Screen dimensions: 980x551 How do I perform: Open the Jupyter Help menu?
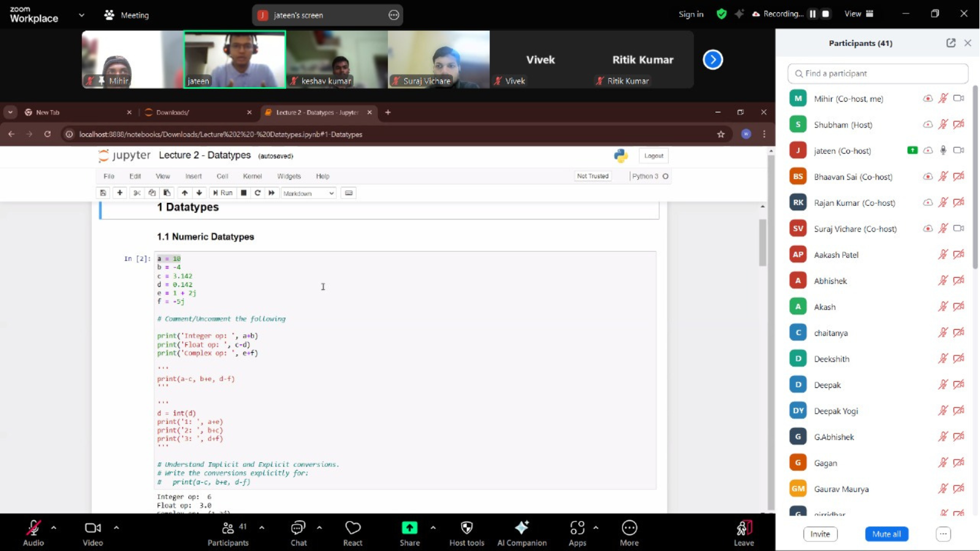click(x=323, y=176)
